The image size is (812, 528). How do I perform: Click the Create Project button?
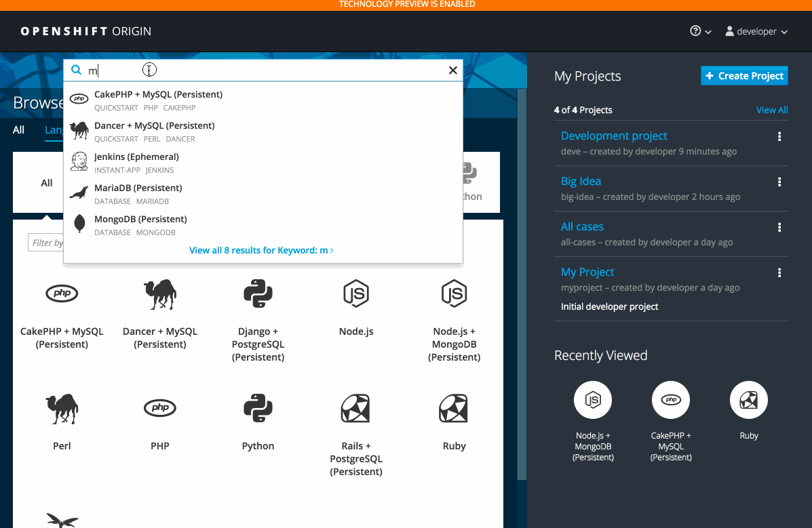(743, 75)
